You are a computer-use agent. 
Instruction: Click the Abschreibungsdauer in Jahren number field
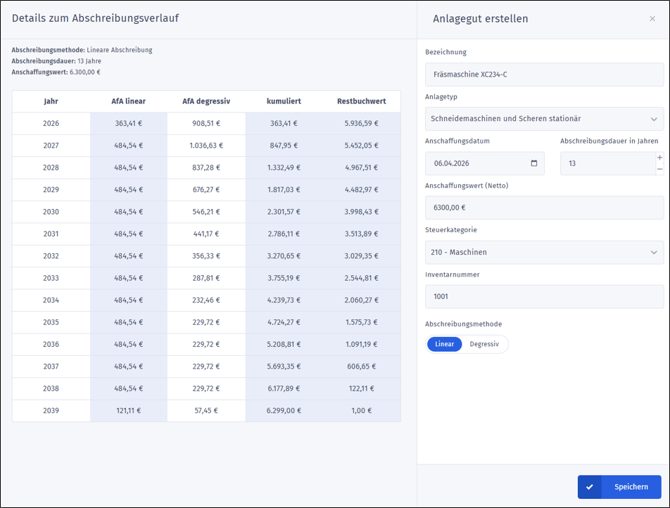[605, 163]
